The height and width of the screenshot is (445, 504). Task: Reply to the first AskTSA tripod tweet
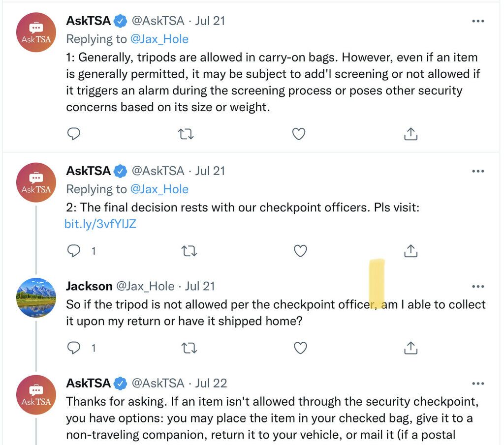[x=74, y=134]
